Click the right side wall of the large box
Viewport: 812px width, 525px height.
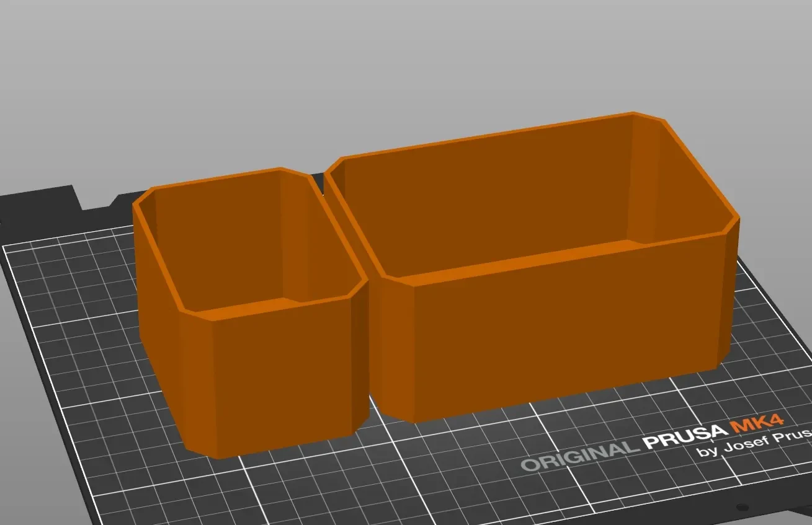(x=733, y=291)
